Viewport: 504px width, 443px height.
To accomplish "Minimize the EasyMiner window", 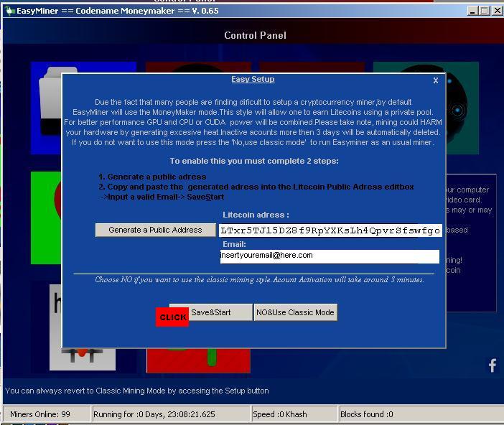I will tap(472, 11).
